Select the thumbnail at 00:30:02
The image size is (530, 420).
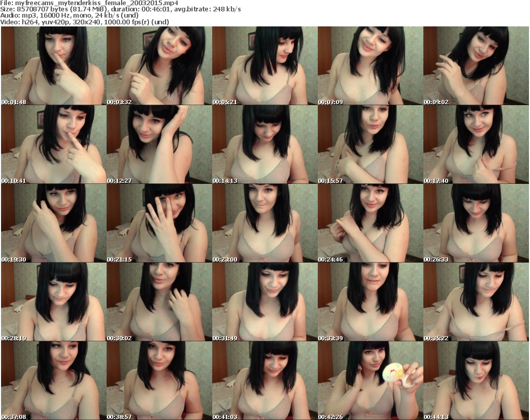coord(159,301)
